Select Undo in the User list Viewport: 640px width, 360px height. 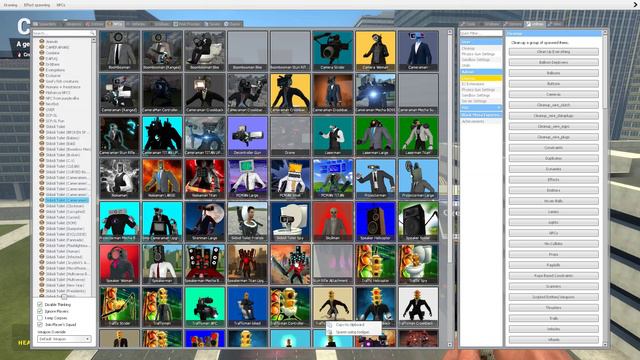(466, 65)
